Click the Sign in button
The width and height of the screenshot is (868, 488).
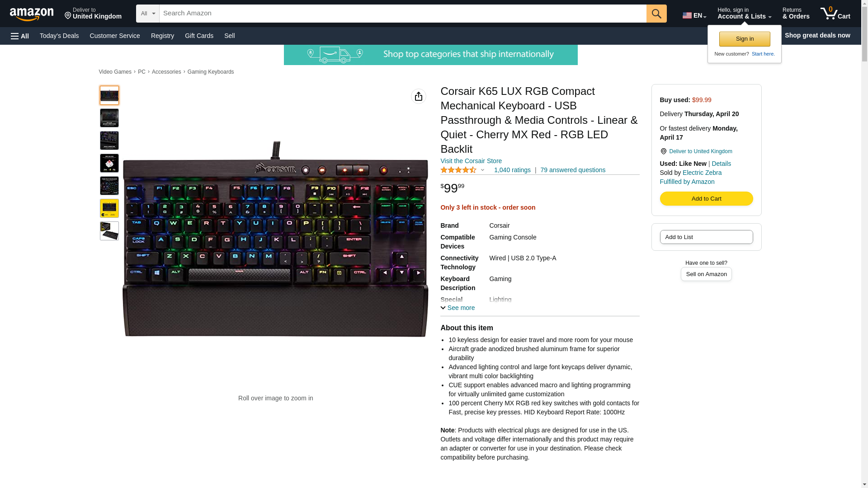tap(745, 39)
